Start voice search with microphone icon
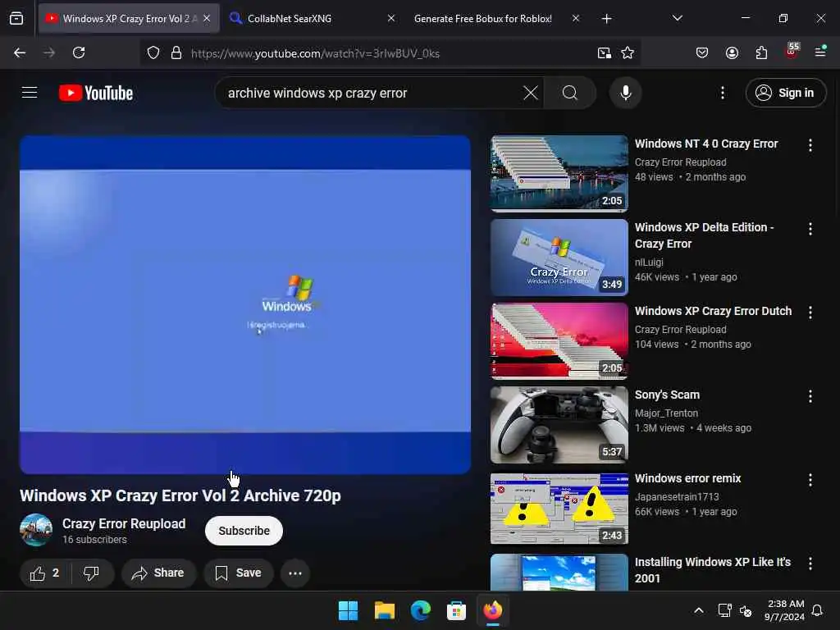This screenshot has width=840, height=630. tap(625, 94)
